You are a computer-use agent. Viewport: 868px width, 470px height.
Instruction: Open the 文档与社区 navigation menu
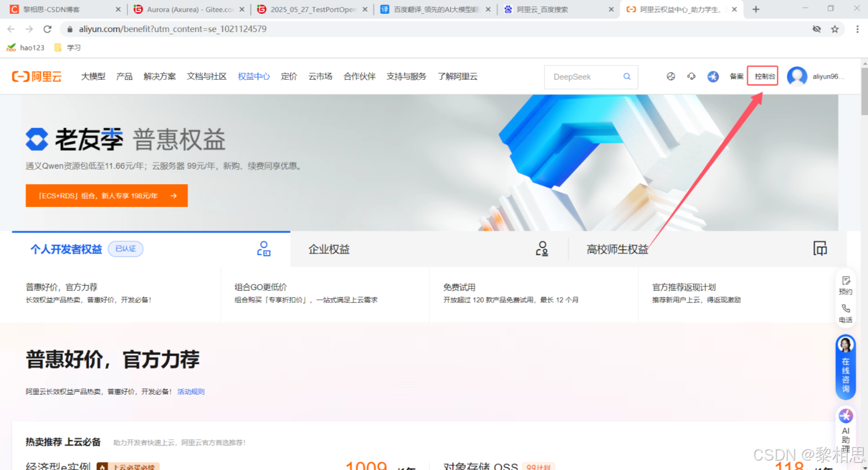[x=207, y=76]
